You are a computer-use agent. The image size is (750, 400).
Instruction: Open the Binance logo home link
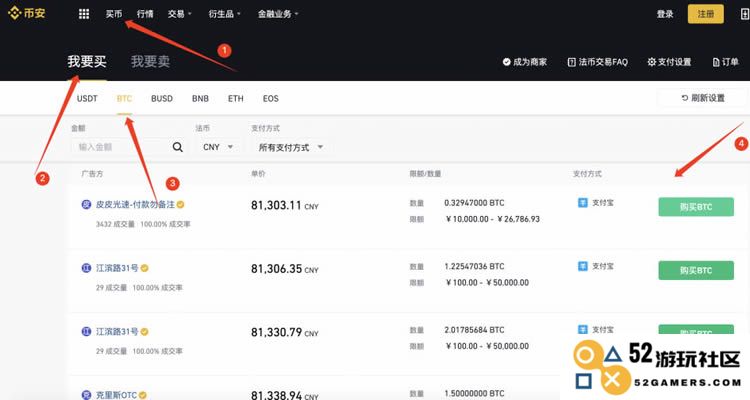(27, 13)
